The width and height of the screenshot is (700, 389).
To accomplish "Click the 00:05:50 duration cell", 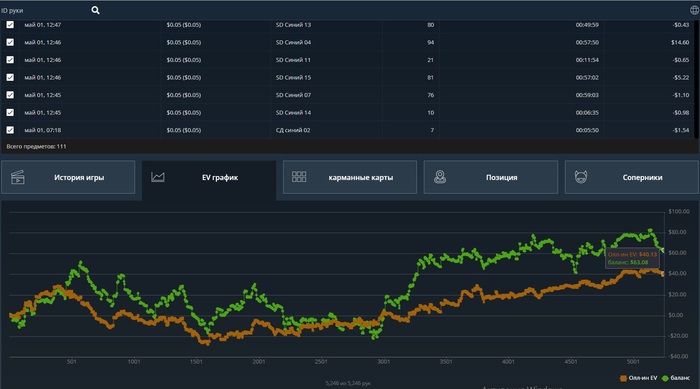I will pos(587,130).
